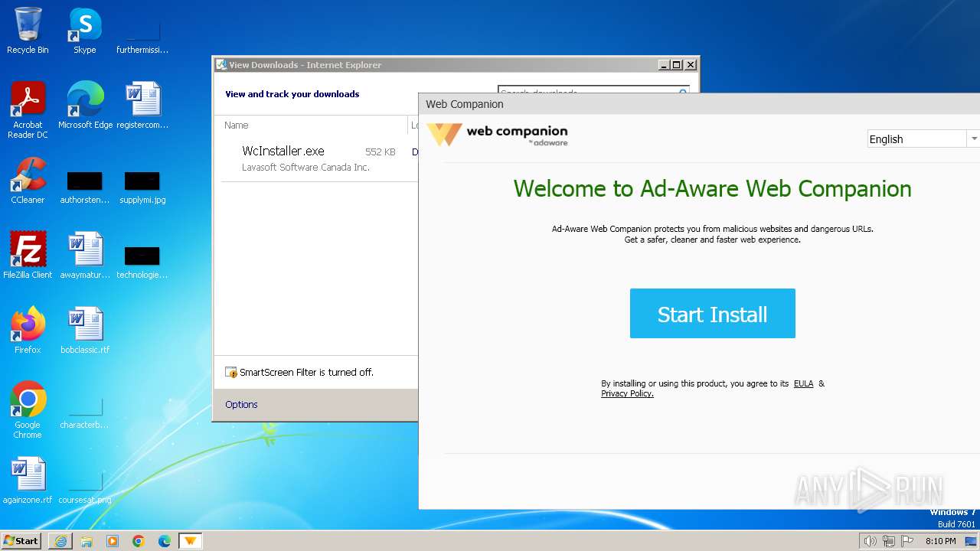The height and width of the screenshot is (551, 980).
Task: Select bobclassic.rtf file on desktop
Action: tap(85, 331)
